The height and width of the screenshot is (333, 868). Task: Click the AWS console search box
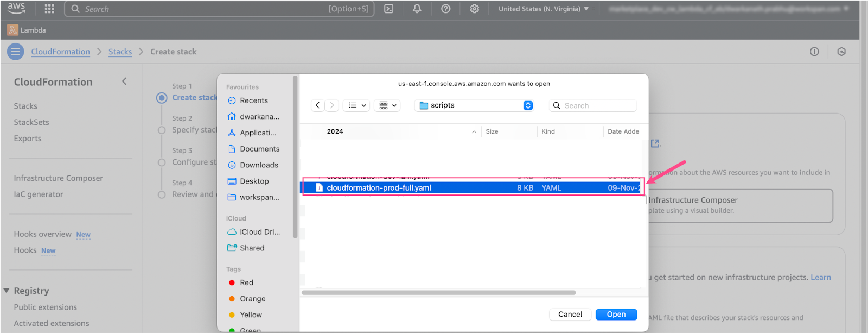[x=219, y=9]
